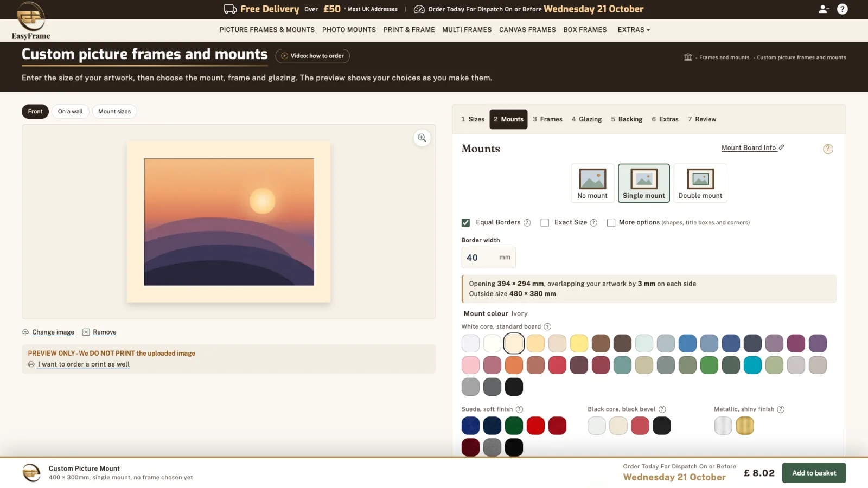868x488 pixels.
Task: Tick the More options checkbox
Action: point(611,223)
